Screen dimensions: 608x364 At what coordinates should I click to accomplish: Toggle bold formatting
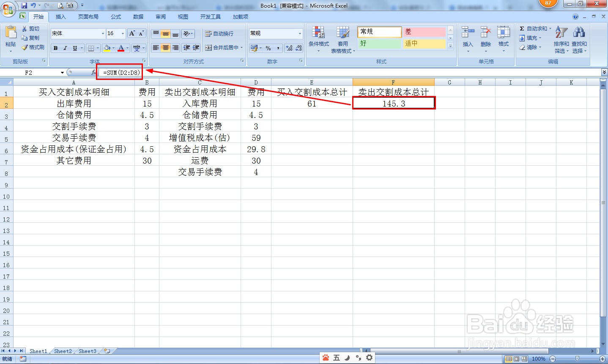(x=55, y=48)
